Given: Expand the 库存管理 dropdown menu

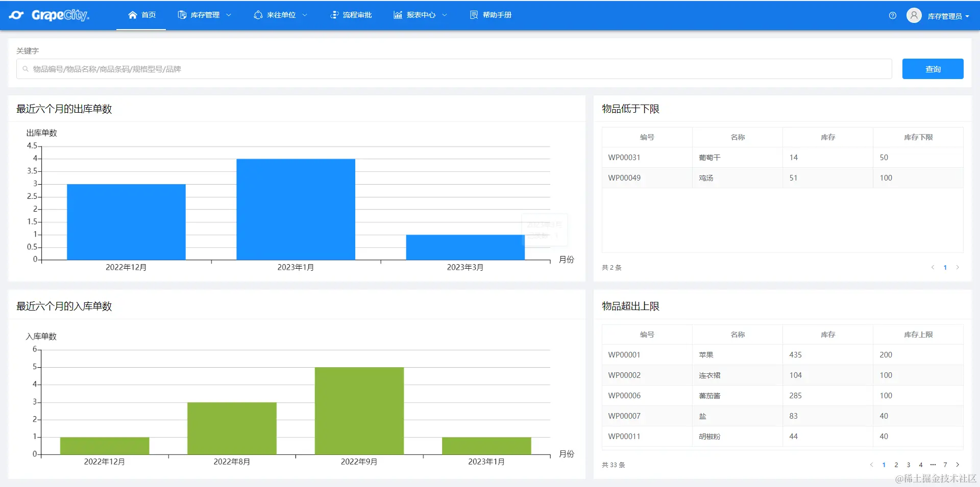Looking at the screenshot, I should [229, 15].
